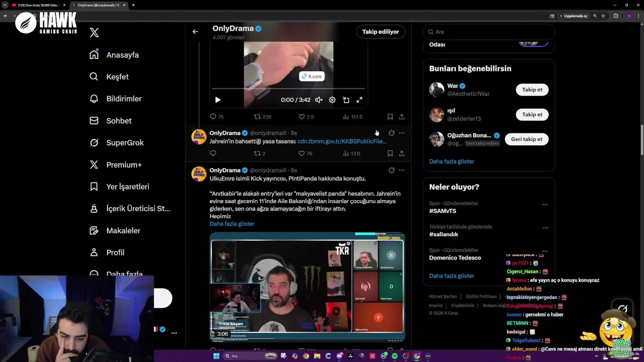
Task: Click the Grok icon on the 6s post
Action: coord(391,170)
